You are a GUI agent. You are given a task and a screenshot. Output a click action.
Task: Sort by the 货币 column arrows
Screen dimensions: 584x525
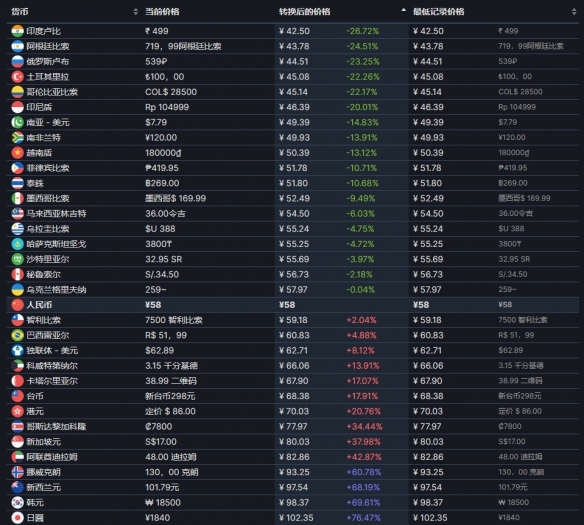pyautogui.click(x=136, y=12)
